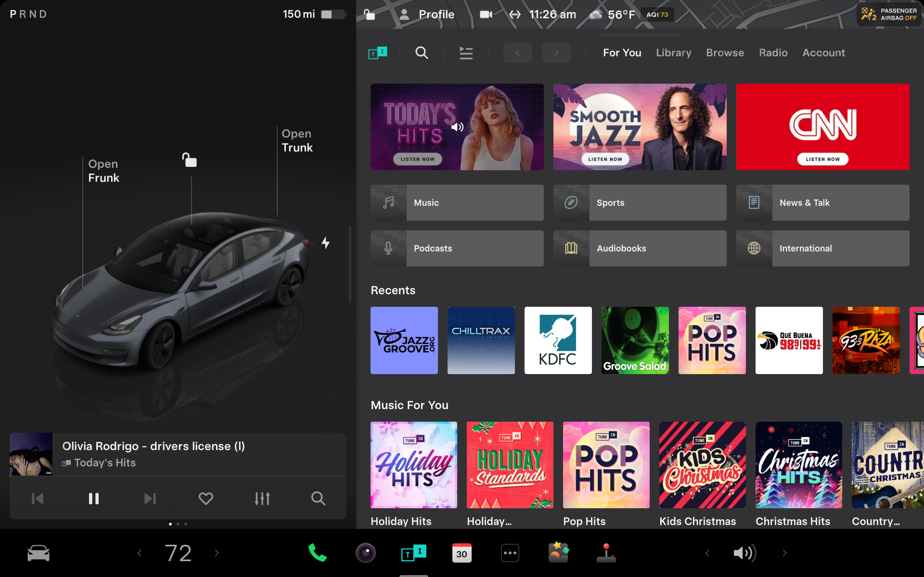Favorite the current song with heart

(x=206, y=498)
